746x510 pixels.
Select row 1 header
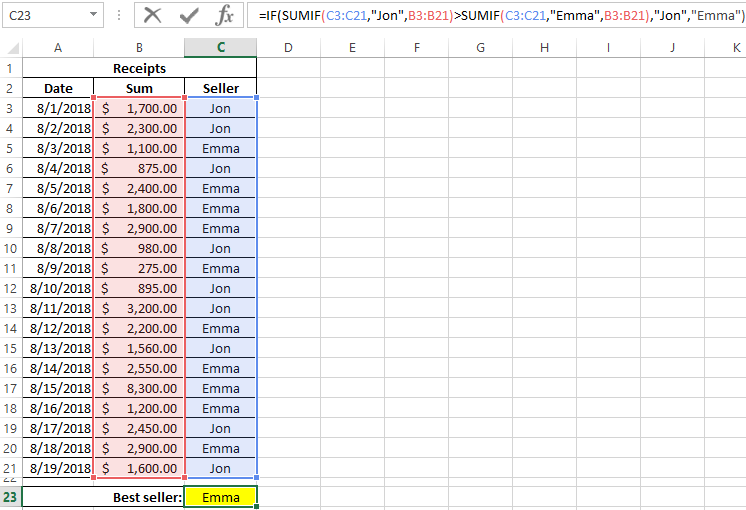[11, 68]
